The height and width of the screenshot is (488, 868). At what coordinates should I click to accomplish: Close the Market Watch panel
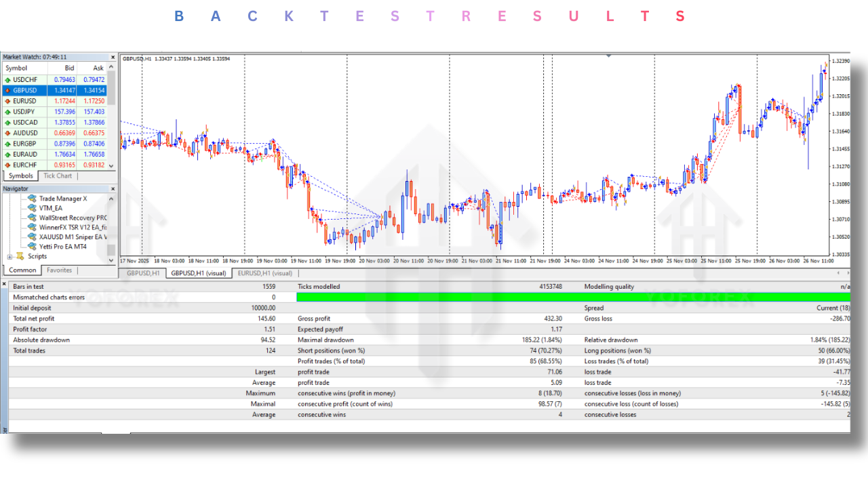113,57
